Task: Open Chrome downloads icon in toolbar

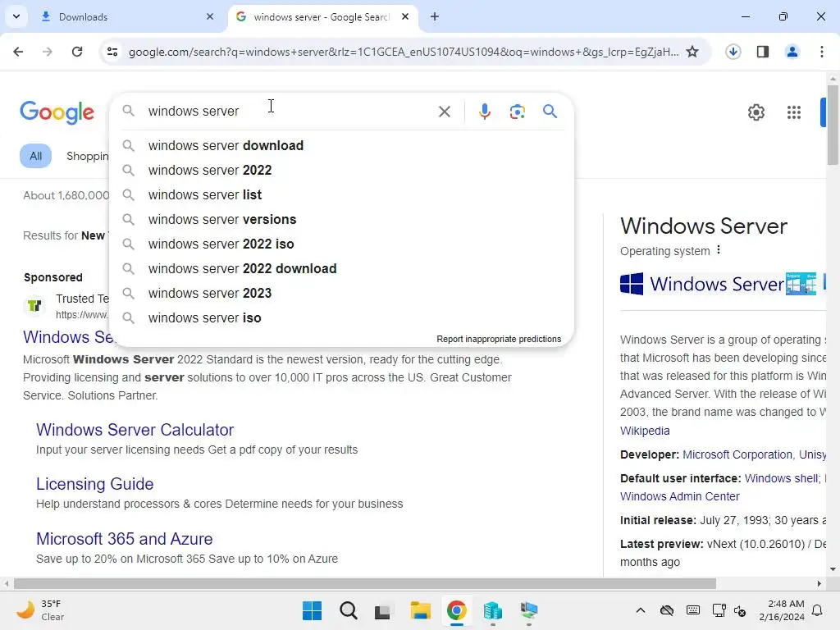Action: click(733, 52)
